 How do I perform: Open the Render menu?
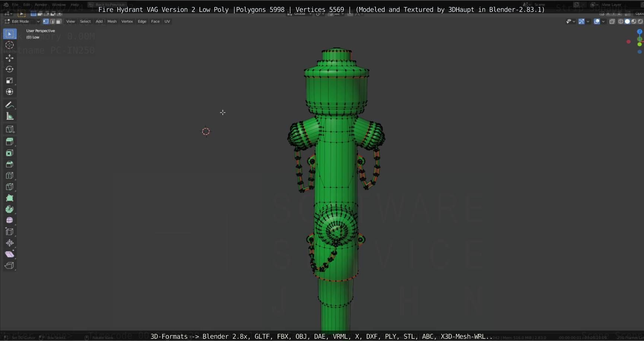click(41, 5)
